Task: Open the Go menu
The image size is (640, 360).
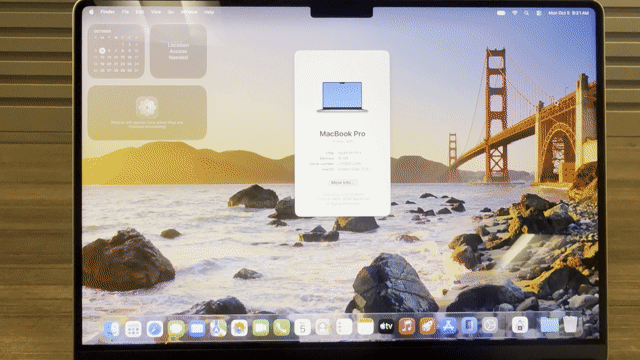Action: [171, 12]
